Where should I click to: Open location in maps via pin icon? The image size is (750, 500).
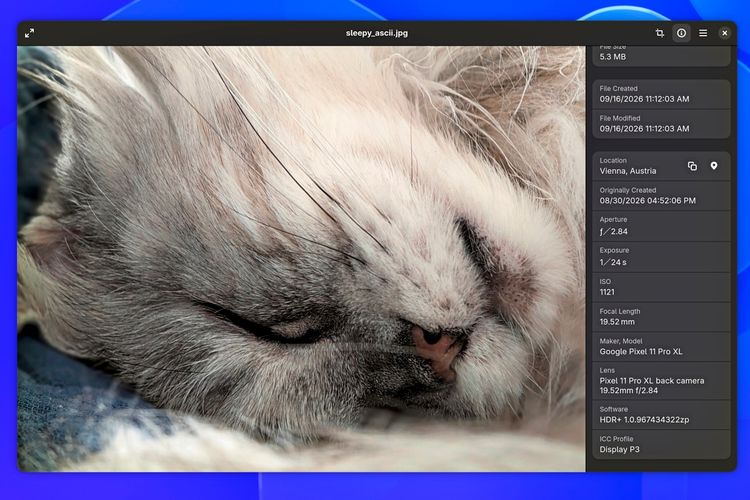pos(714,166)
